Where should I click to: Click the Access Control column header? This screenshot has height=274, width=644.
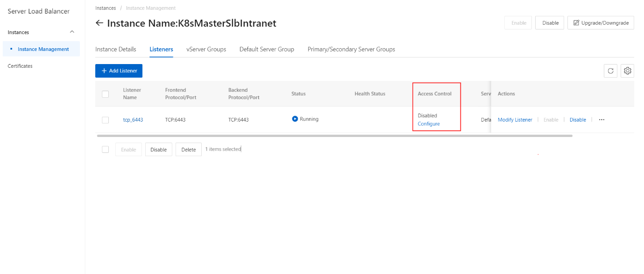[435, 94]
